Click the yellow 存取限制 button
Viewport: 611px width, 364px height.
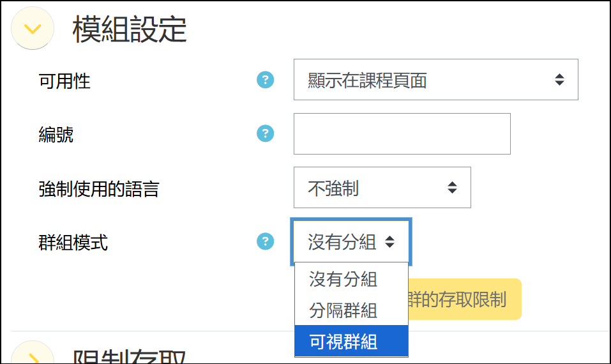465,300
